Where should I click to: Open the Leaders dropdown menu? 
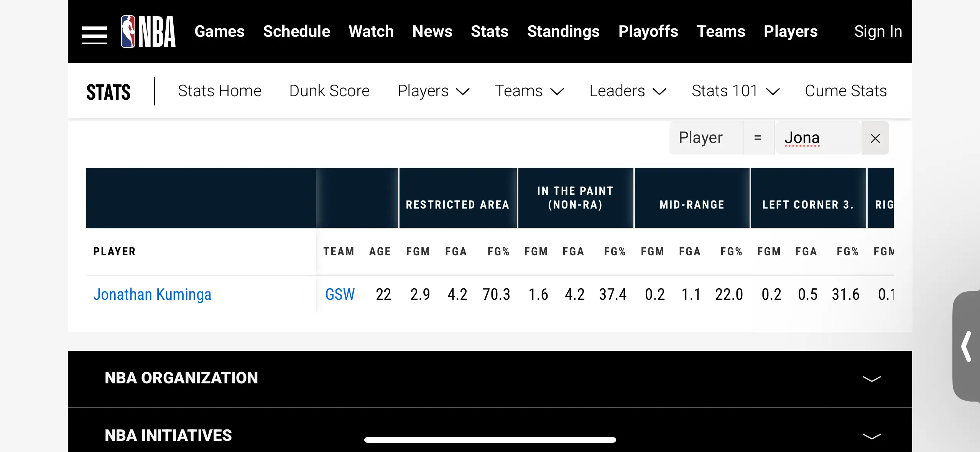(x=628, y=91)
